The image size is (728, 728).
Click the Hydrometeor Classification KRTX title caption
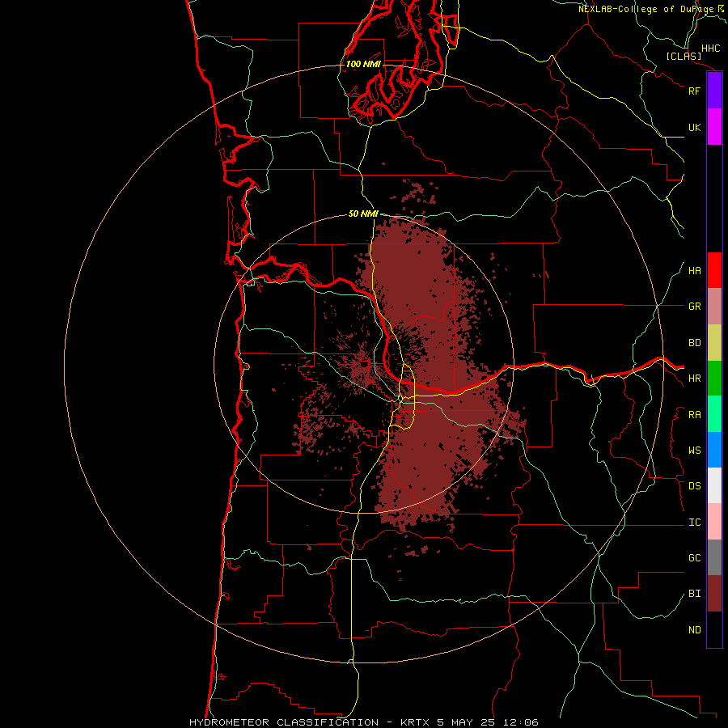pos(364,722)
